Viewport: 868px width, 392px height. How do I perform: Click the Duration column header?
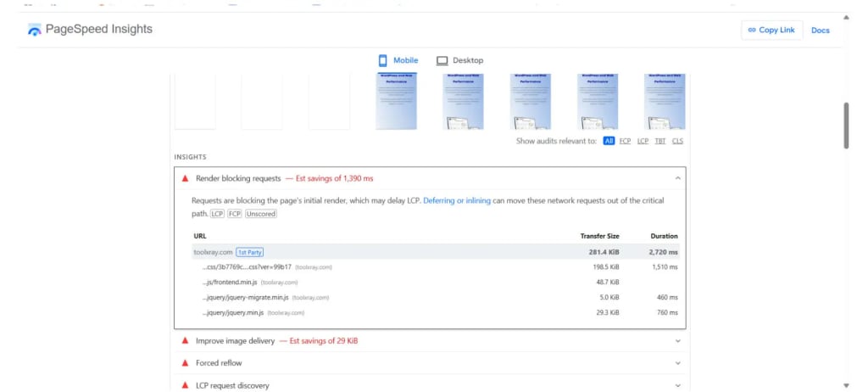click(664, 236)
